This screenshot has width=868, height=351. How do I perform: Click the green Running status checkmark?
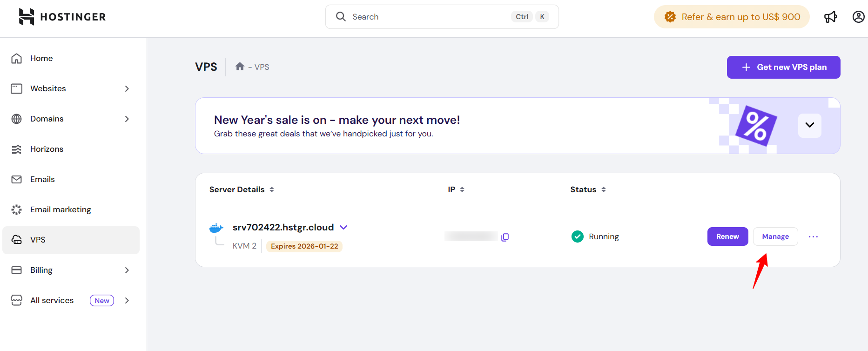point(577,236)
